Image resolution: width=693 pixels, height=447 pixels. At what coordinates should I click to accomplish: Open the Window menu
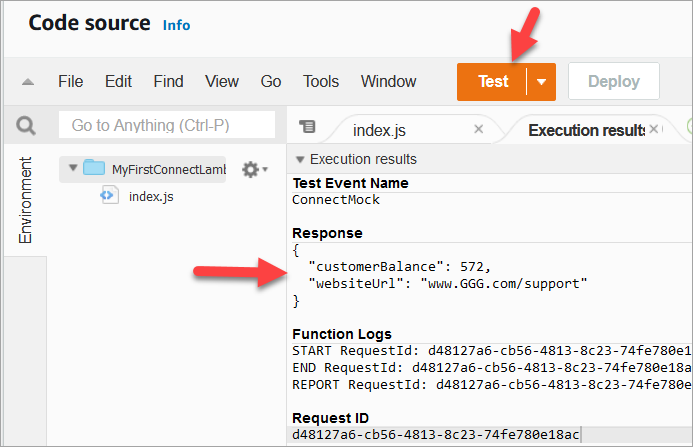click(x=388, y=82)
